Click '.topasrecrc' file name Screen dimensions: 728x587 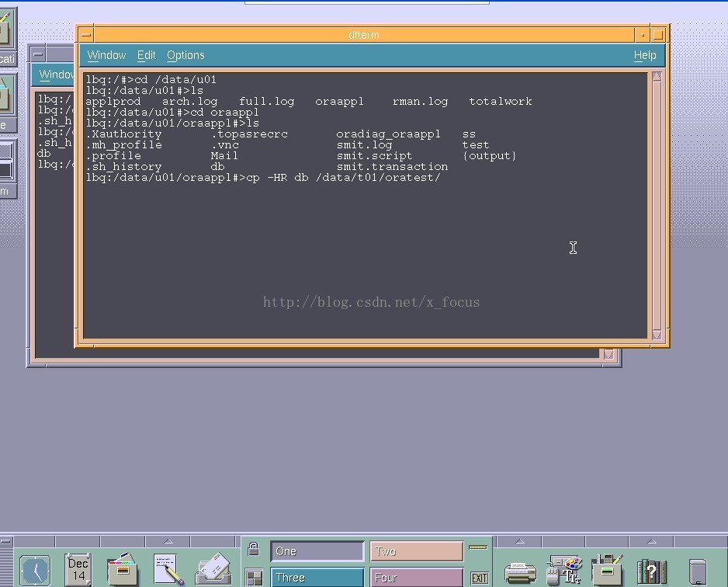point(249,134)
